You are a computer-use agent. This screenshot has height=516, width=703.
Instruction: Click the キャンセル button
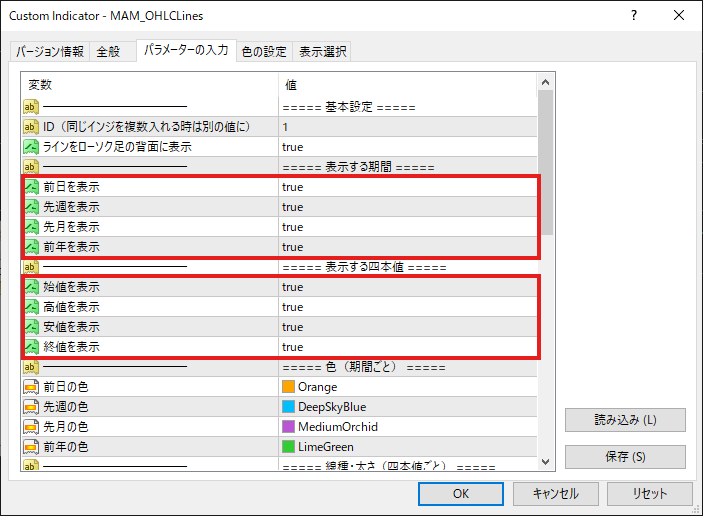(x=555, y=494)
